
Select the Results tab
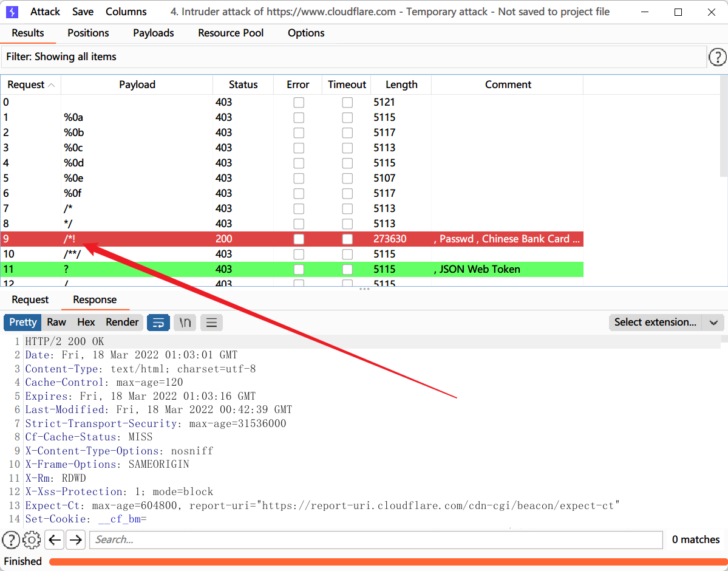click(x=28, y=33)
